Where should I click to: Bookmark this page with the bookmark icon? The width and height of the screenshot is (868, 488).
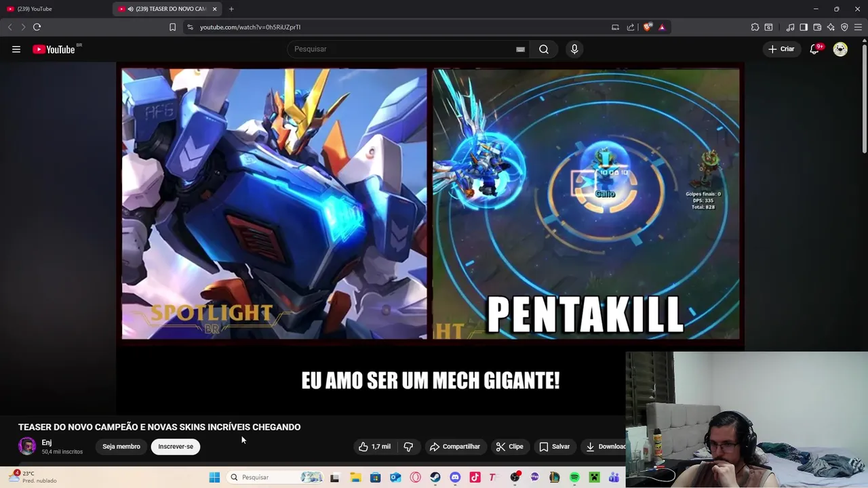click(x=172, y=27)
